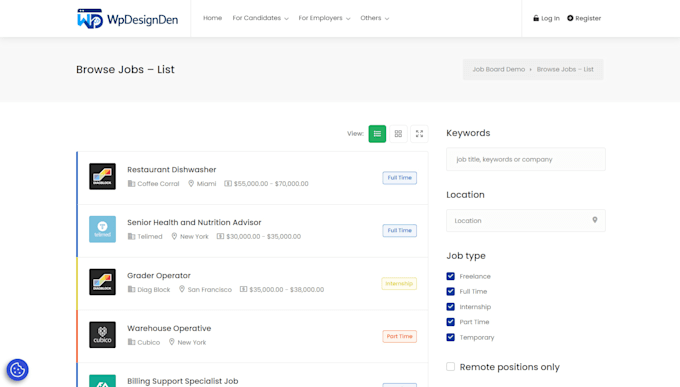Open Warehouse Operative job listing
Viewport: 680px width, 387px height.
[169, 328]
